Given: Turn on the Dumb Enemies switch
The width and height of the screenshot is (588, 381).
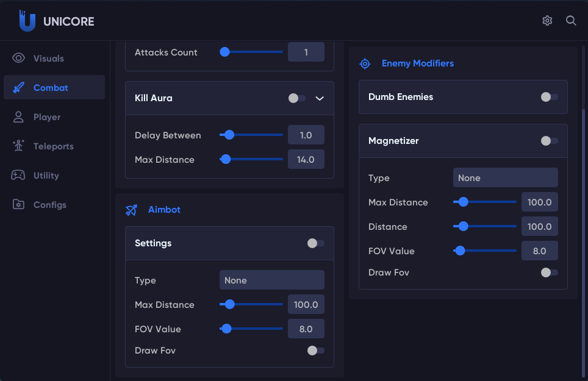Looking at the screenshot, I should pos(549,97).
